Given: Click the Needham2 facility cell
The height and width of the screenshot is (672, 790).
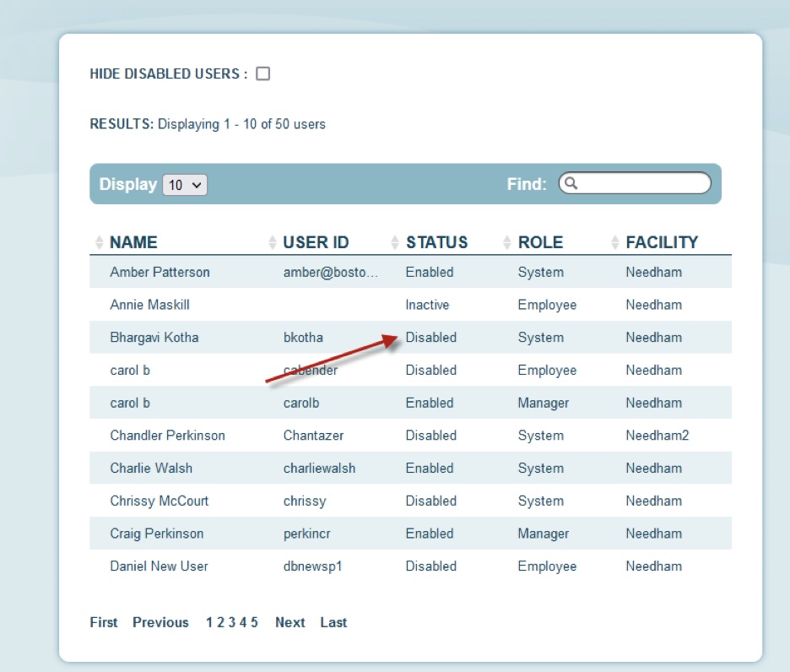Looking at the screenshot, I should pos(657,436).
